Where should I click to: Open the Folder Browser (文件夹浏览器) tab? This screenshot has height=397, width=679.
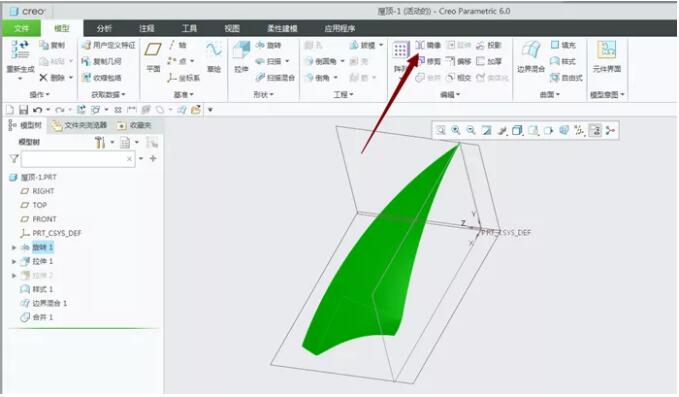(x=79, y=126)
